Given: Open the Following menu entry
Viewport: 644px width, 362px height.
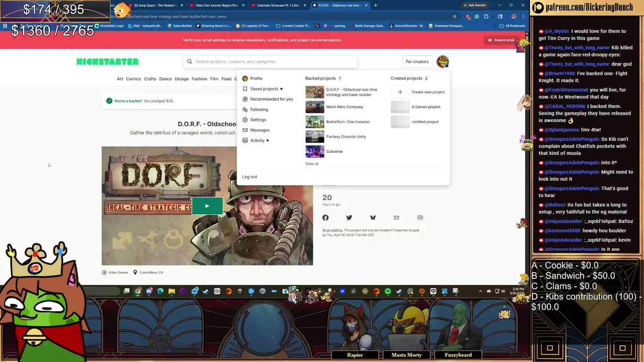Looking at the screenshot, I should (x=259, y=110).
